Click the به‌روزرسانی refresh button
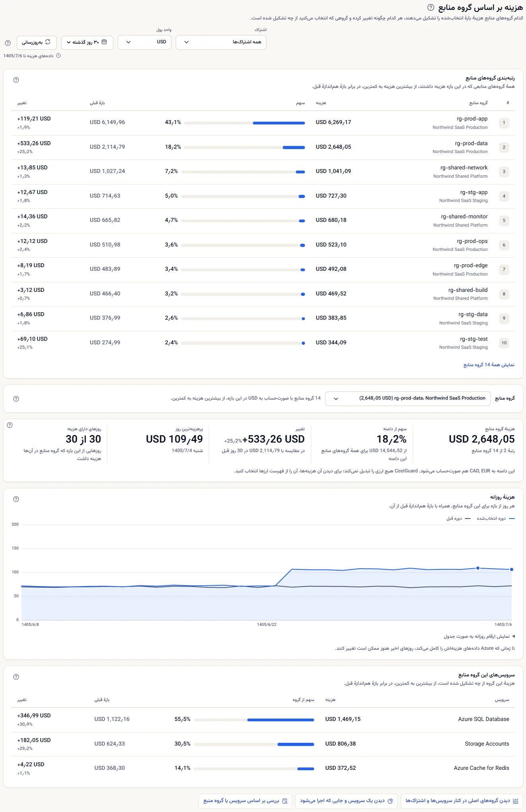This screenshot has height=812, width=526. click(37, 43)
